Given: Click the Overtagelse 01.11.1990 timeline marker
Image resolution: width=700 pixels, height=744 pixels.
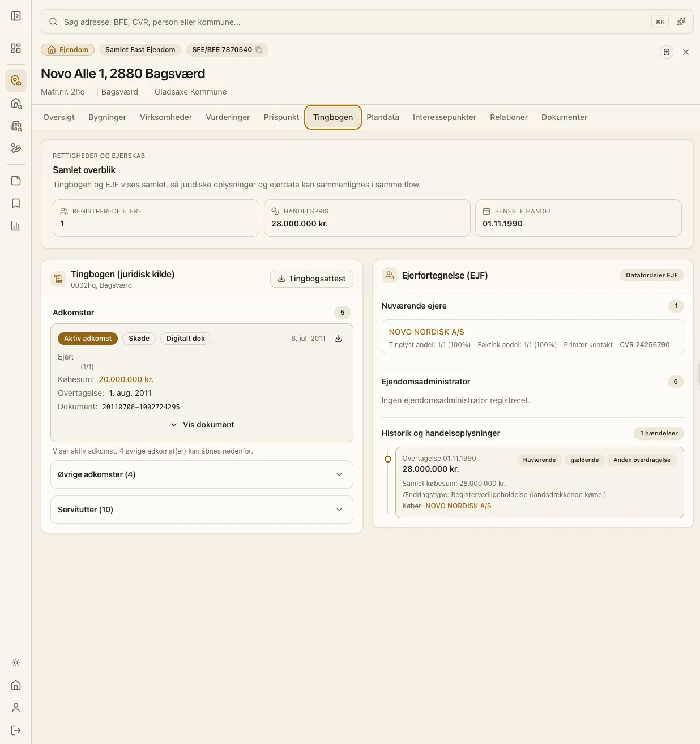Looking at the screenshot, I should click(x=388, y=459).
